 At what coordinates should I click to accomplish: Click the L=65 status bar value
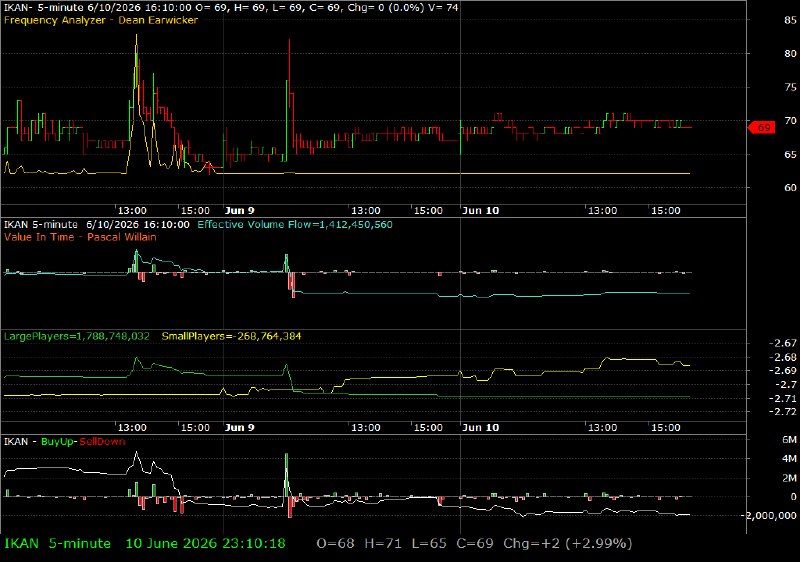429,544
